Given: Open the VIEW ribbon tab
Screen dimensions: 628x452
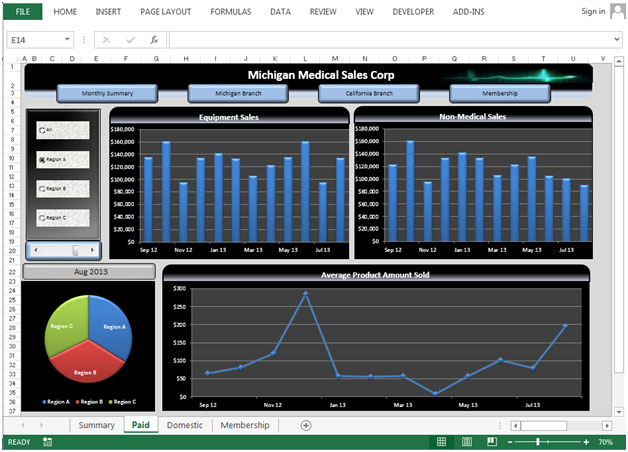Looking at the screenshot, I should (364, 12).
